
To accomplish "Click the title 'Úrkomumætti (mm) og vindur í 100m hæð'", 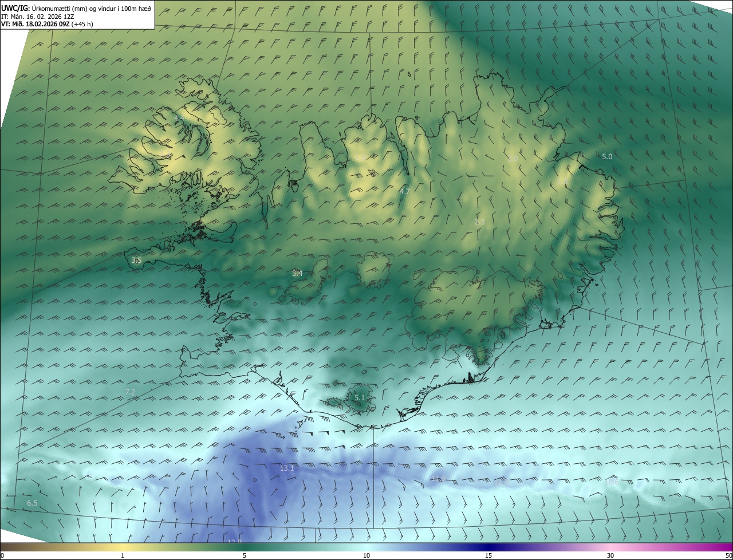I will (x=92, y=8).
